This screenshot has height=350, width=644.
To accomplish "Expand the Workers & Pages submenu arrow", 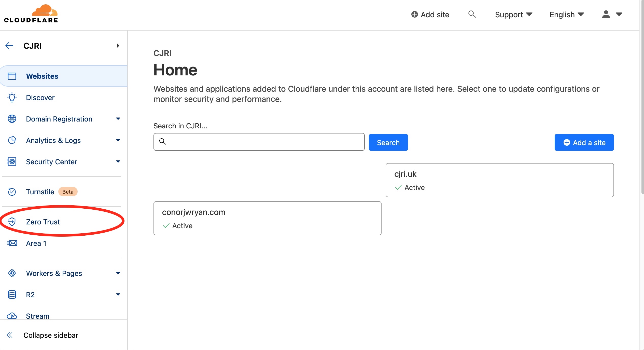I will pyautogui.click(x=118, y=273).
